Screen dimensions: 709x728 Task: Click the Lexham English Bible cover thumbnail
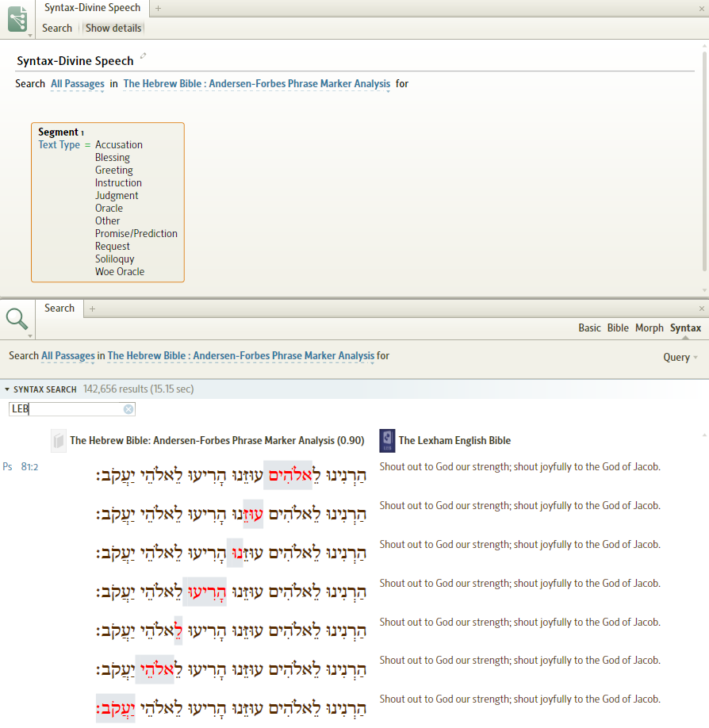[387, 441]
